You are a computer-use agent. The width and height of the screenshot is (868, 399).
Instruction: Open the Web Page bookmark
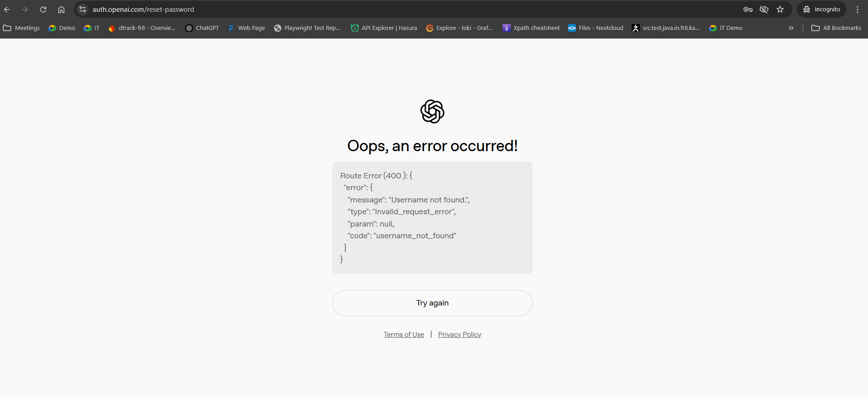(x=246, y=28)
